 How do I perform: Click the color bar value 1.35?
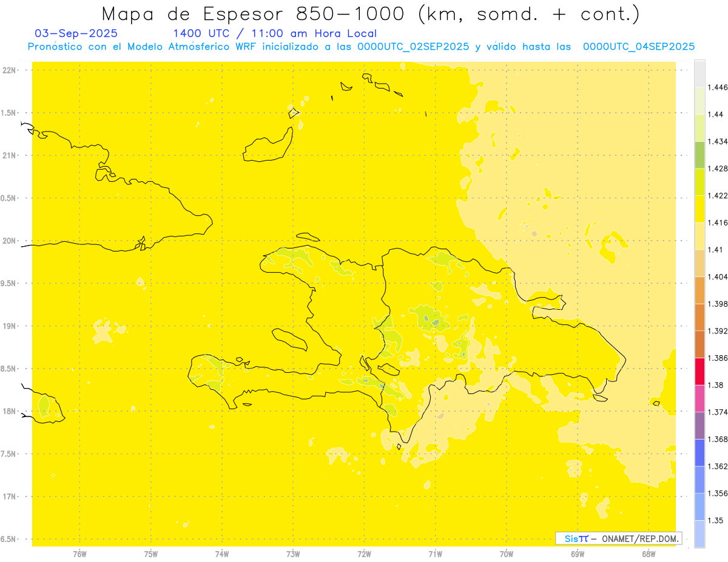pyautogui.click(x=716, y=521)
